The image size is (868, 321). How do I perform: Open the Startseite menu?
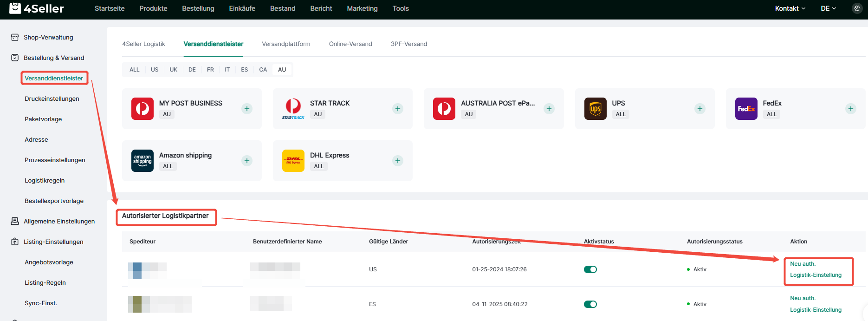(x=110, y=8)
